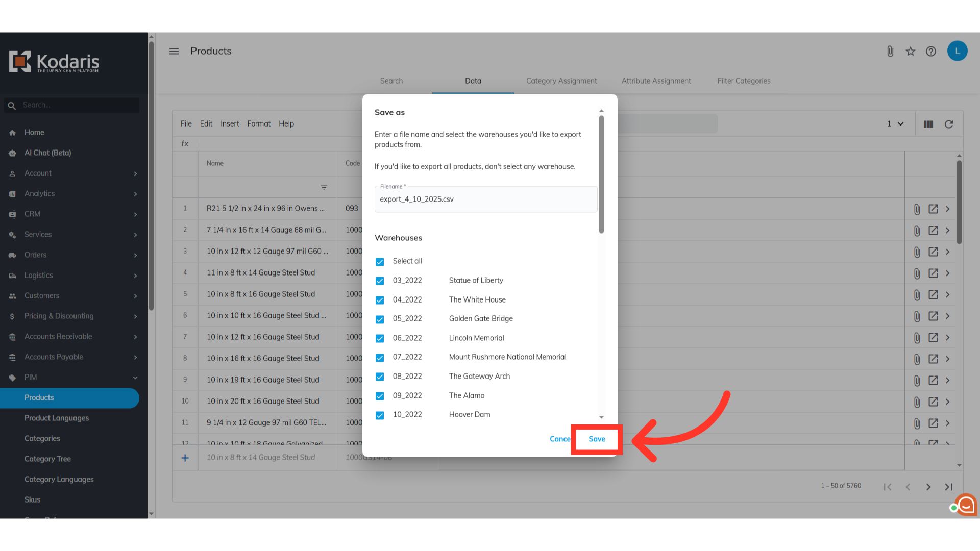Uncheck the 05_2022 Golden Gate Bridge checkbox
980x551 pixels.
[380, 319]
